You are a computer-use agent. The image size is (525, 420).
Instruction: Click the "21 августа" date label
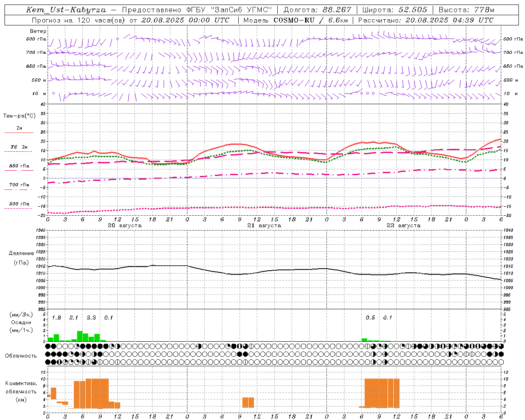click(x=264, y=226)
